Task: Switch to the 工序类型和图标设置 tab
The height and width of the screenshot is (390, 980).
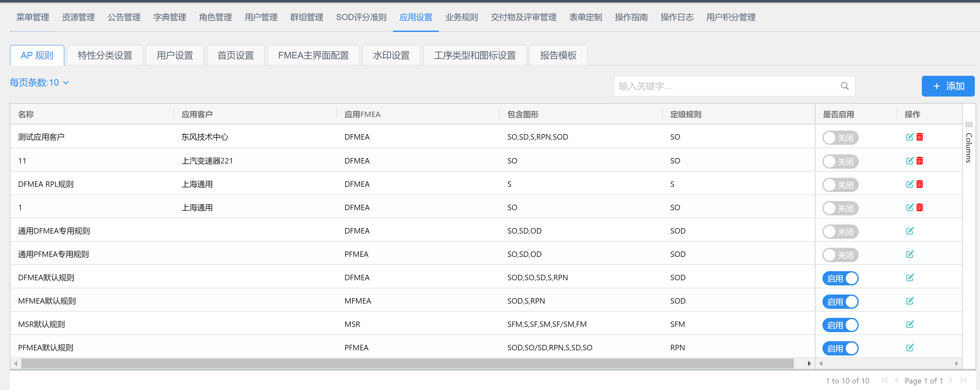Action: coord(475,55)
